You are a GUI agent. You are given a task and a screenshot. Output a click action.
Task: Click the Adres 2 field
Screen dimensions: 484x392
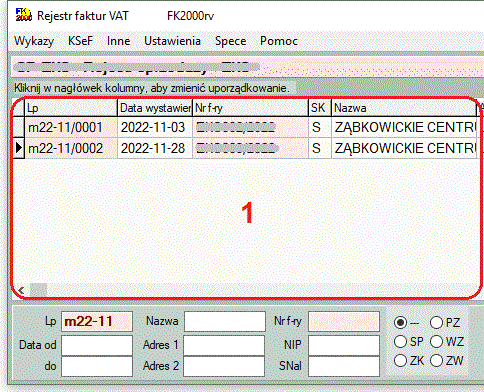tap(224, 366)
